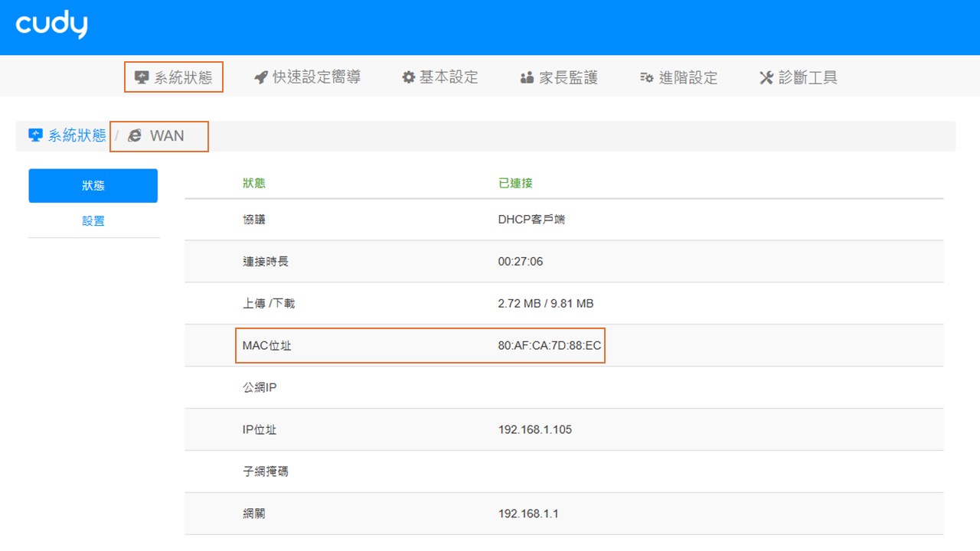Viewport: 980px width, 551px height.
Task: Click the 系統狀態 breadcrumb link
Action: (x=77, y=135)
